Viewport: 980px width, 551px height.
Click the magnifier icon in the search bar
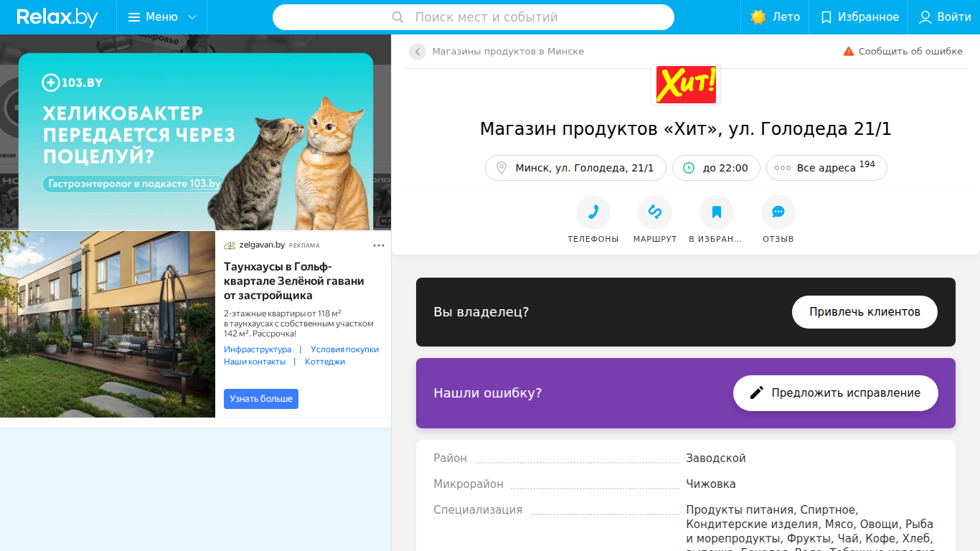pos(398,17)
